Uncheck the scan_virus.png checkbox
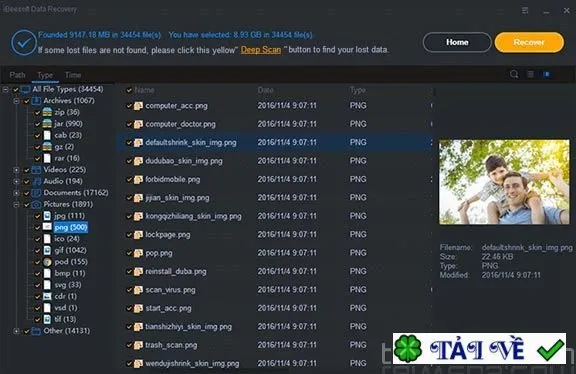Image resolution: width=576 pixels, height=374 pixels. point(129,290)
